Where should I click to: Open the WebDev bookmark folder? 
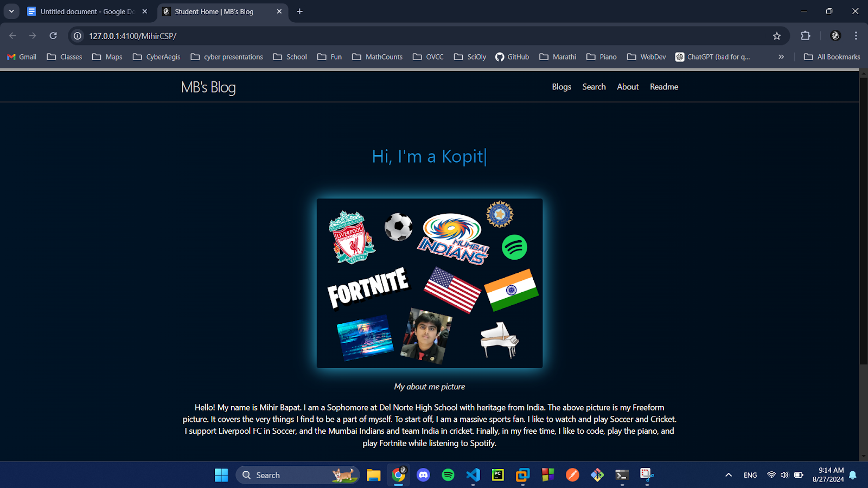(x=647, y=57)
